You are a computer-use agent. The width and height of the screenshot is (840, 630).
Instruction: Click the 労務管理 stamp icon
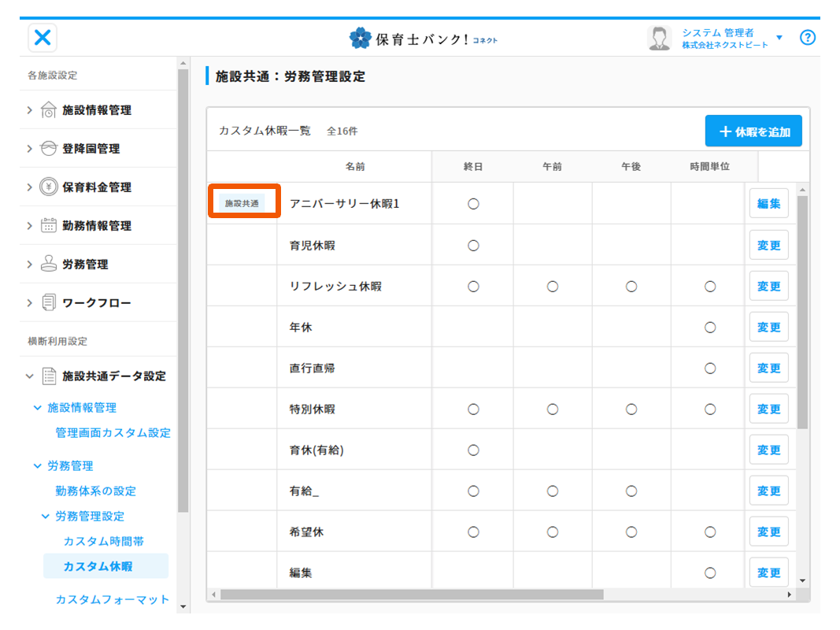pos(49,265)
